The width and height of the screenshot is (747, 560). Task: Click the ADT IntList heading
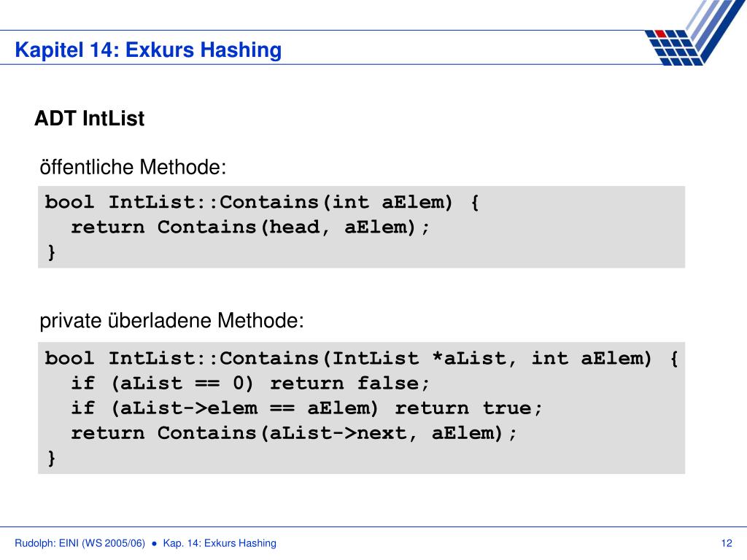89,118
